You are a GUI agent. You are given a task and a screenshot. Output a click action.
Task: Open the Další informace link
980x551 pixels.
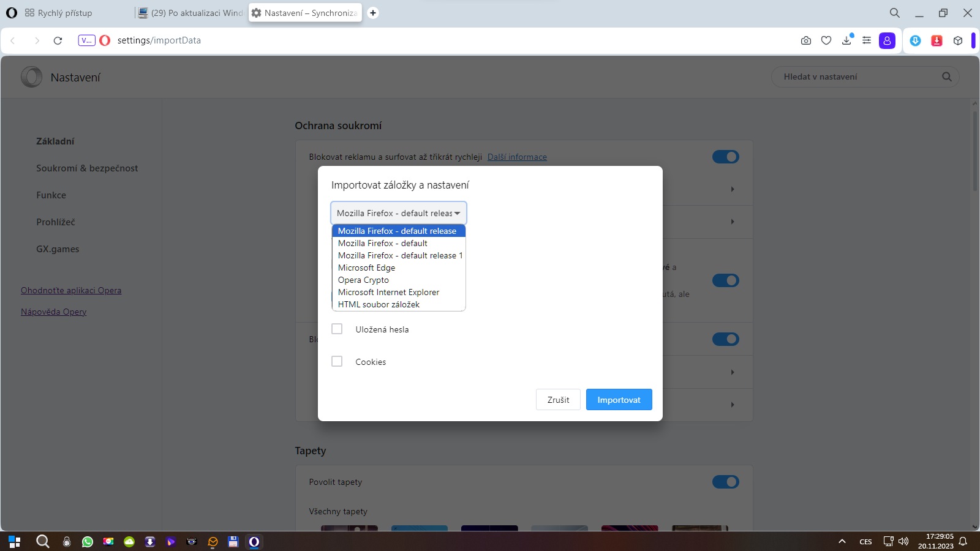click(517, 157)
